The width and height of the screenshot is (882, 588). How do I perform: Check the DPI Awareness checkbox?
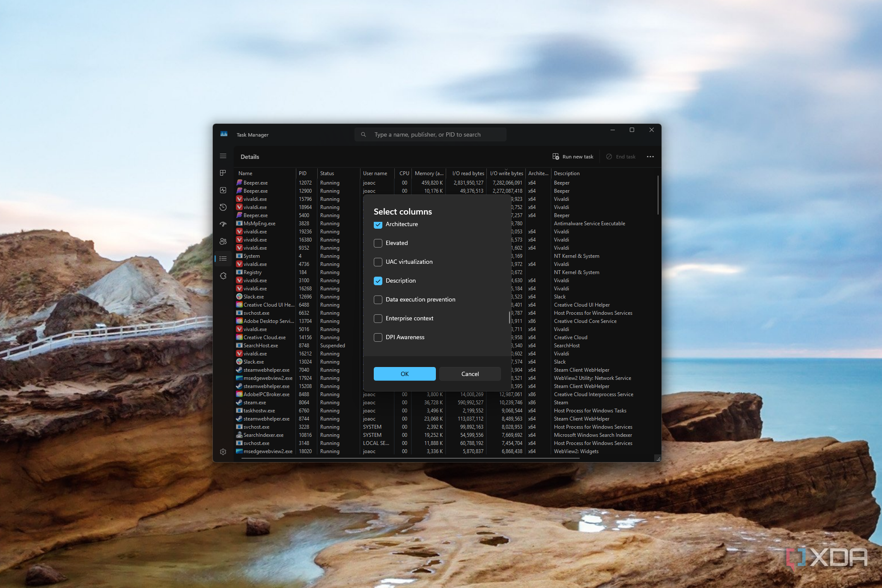pos(378,337)
